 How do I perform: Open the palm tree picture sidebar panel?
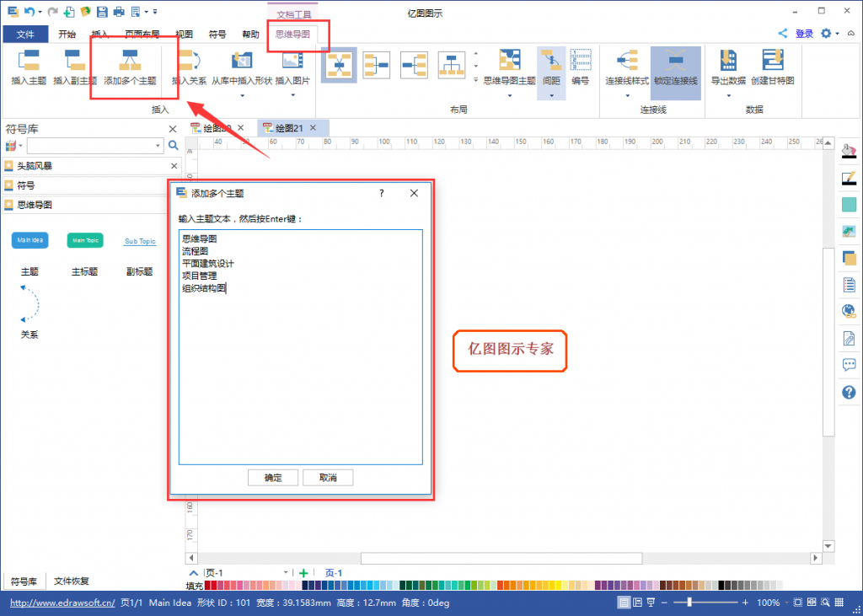point(850,231)
